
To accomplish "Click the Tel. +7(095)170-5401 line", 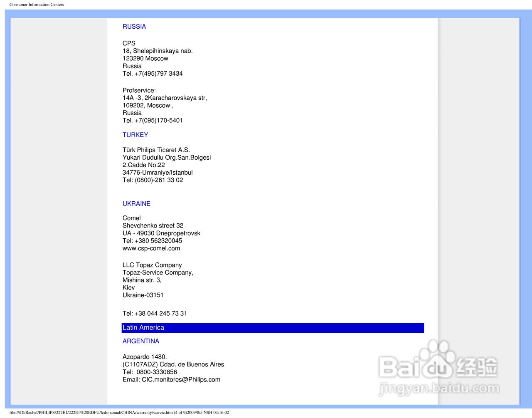I will pyautogui.click(x=153, y=121).
